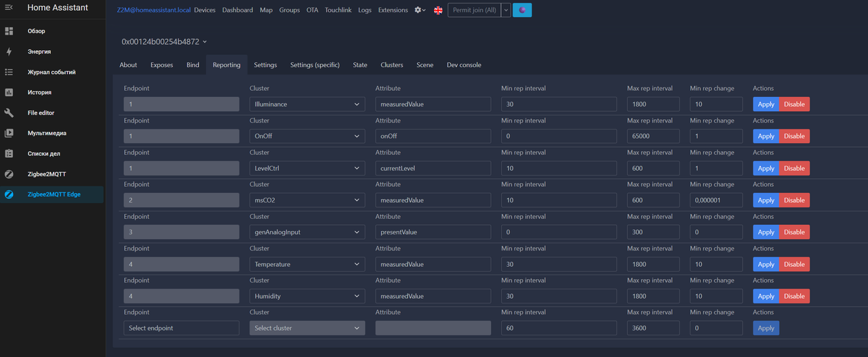This screenshot has width=868, height=357.
Task: Switch to the Dev console tab
Action: (464, 65)
